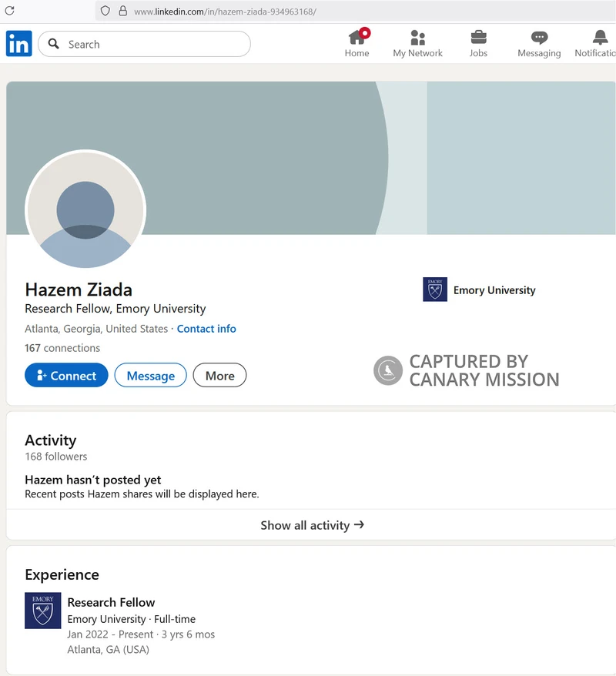Select the linkedin.com address bar URL
Viewport: 616px width, 676px height.
pos(225,12)
